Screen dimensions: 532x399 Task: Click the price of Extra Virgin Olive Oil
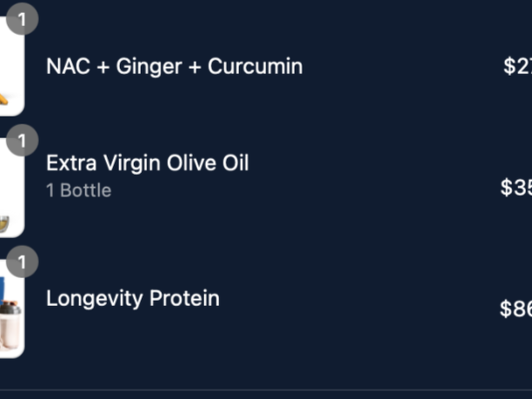516,188
